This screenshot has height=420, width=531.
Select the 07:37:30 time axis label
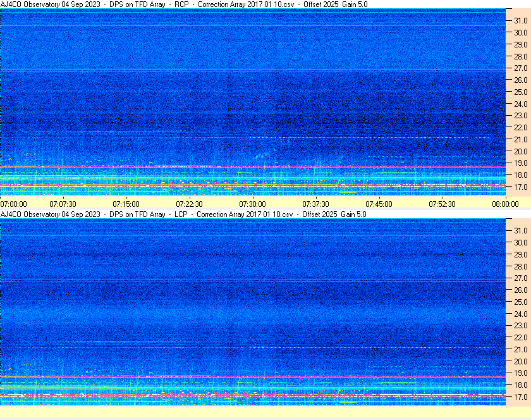coord(315,204)
